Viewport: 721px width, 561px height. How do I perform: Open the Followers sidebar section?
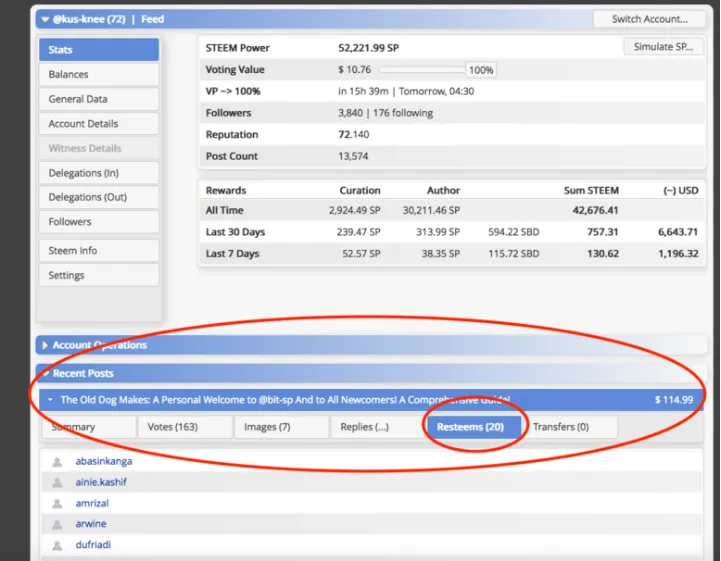point(99,222)
